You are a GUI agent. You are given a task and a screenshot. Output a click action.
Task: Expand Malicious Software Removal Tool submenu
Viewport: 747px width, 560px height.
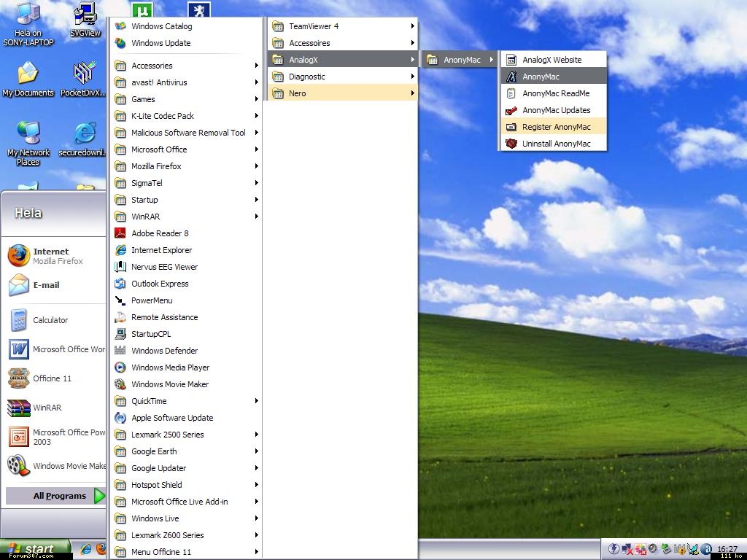tap(187, 133)
